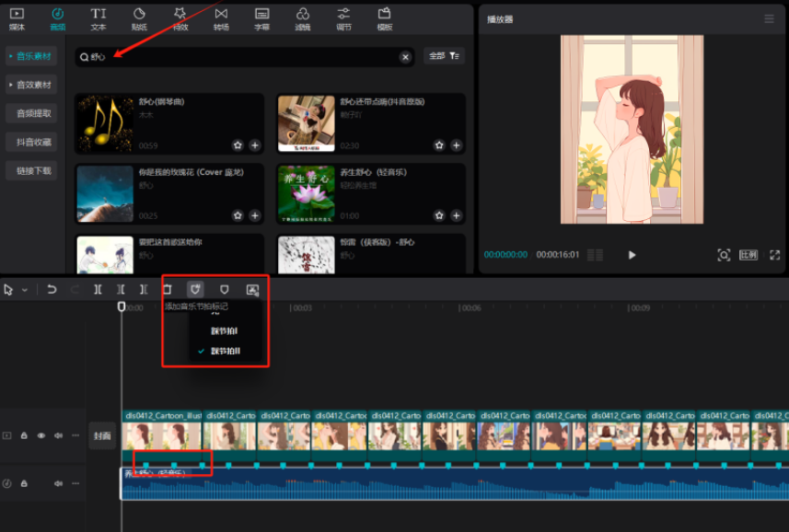Open the 媒体 media tab
Image resolution: width=789 pixels, height=532 pixels.
tap(17, 19)
